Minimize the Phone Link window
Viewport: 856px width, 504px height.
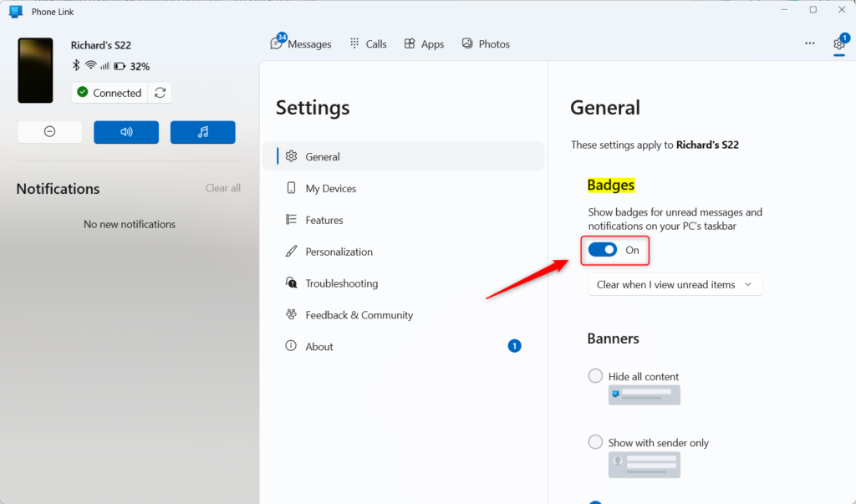784,10
